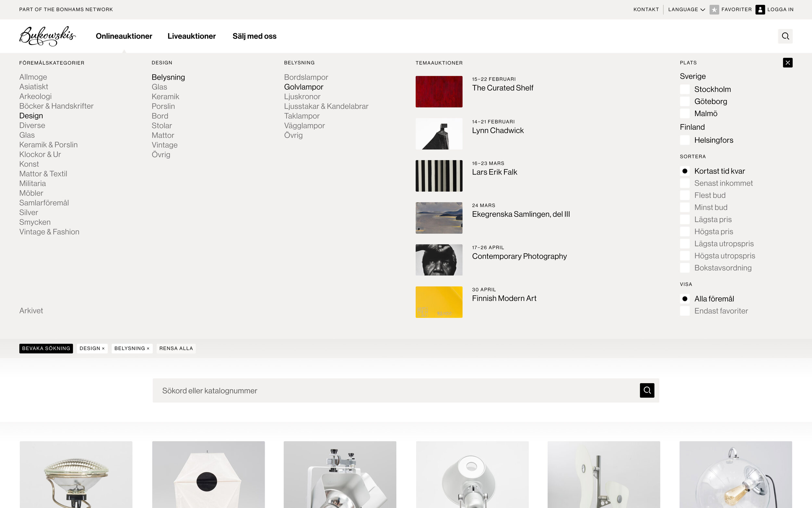Sort by Lägsta utropspris
Image resolution: width=812 pixels, height=508 pixels.
685,243
